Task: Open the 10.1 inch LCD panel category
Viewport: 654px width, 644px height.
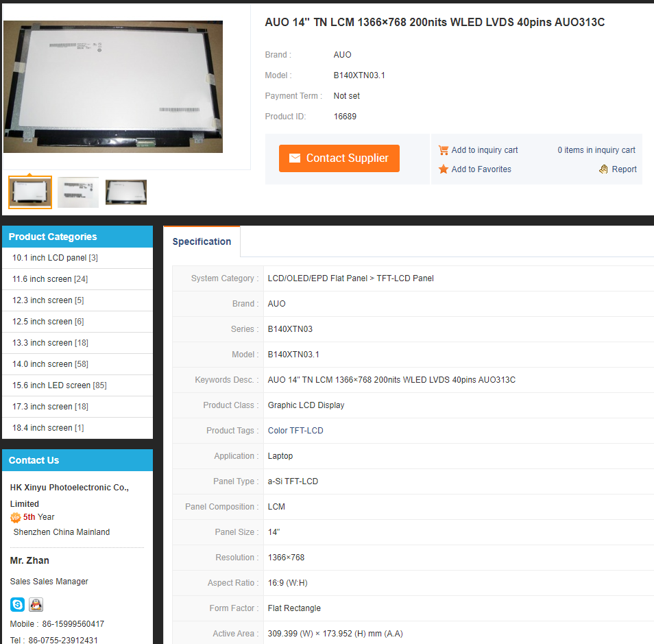Action: click(55, 258)
